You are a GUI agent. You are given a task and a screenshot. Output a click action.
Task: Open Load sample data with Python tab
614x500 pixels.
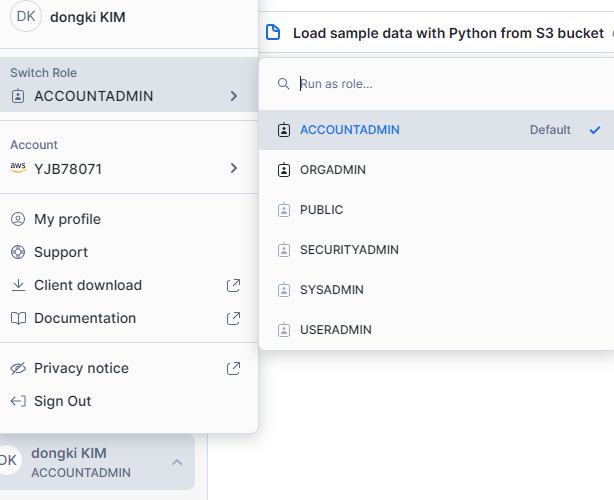pos(447,33)
